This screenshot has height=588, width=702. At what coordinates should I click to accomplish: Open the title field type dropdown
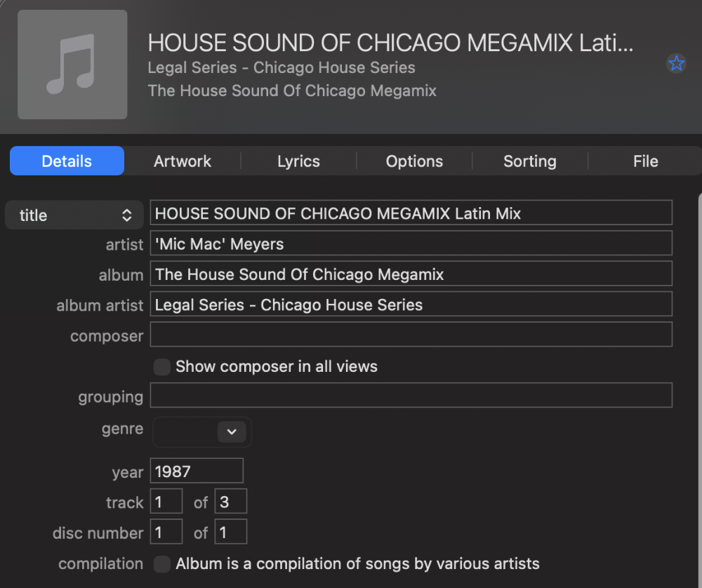(74, 215)
